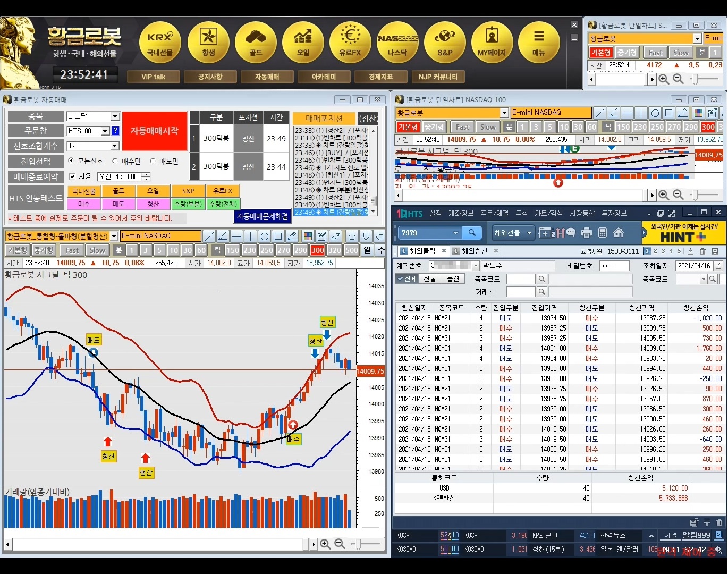Screen dimensions: 728x574
Task: Click the 수량(전체) green button
Action: (x=223, y=204)
